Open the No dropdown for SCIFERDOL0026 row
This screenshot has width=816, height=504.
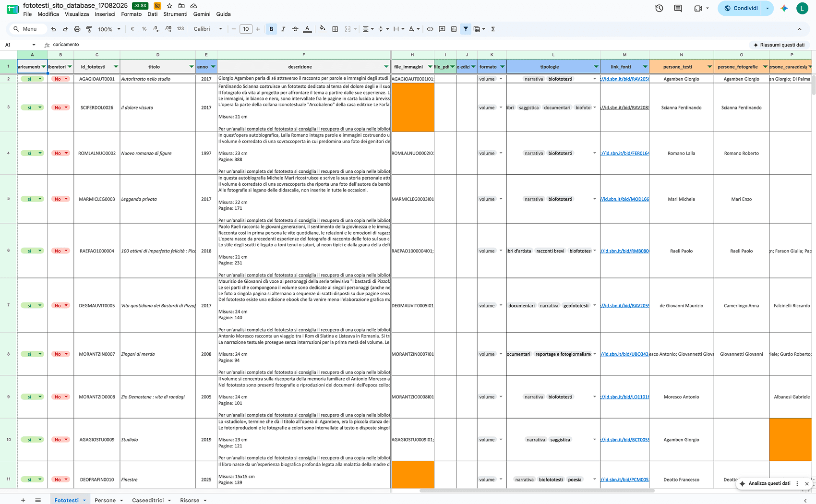pyautogui.click(x=66, y=108)
